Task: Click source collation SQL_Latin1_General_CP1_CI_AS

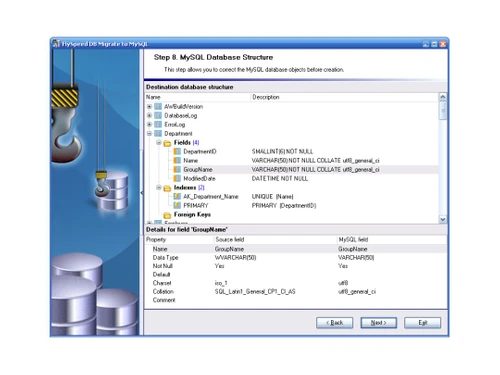Action: tap(255, 292)
